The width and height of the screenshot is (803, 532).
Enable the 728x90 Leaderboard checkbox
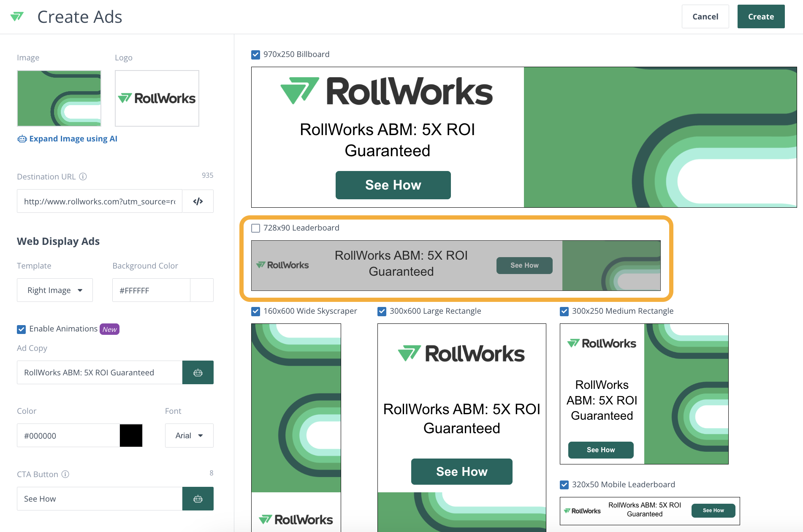pos(255,228)
